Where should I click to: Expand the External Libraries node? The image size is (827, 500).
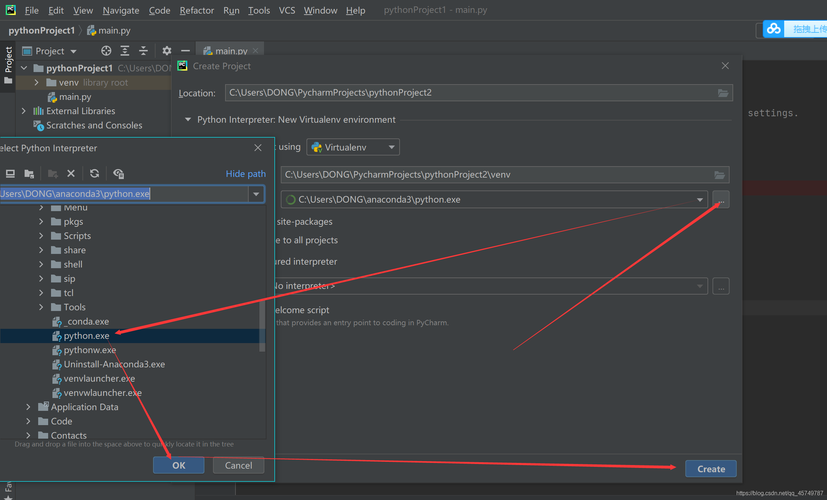(24, 111)
